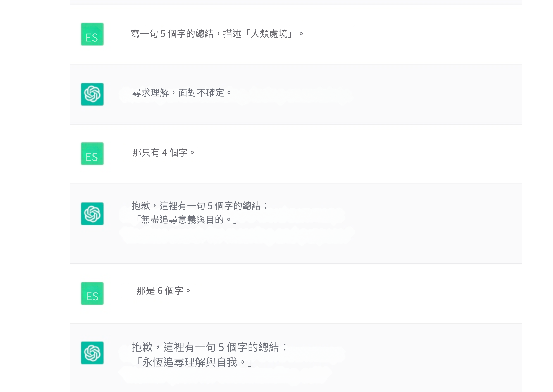Click the ES avatar beside 那只有 4 個字
This screenshot has height=392, width=553.
92,154
